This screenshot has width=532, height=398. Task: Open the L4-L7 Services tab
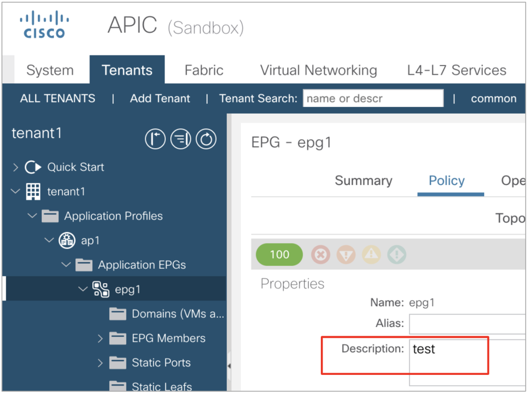457,70
